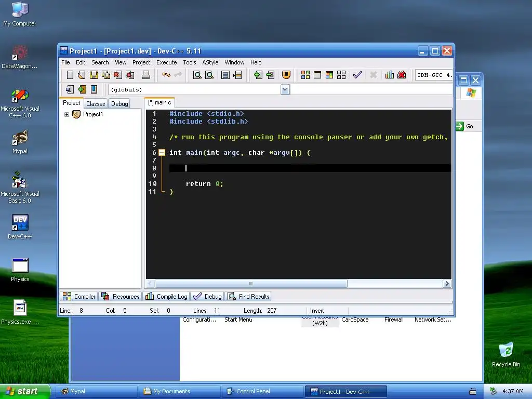
Task: Click the return 0; line in editor
Action: coord(204,184)
